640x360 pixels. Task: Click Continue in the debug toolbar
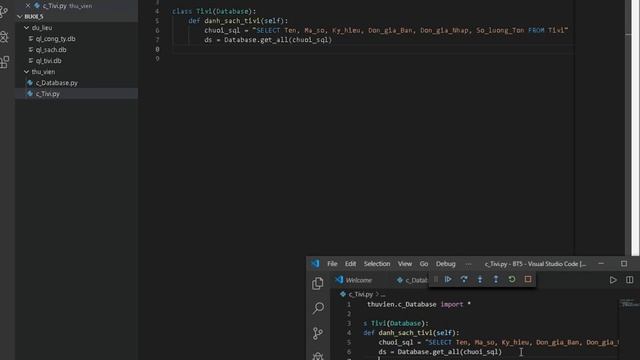[x=448, y=280]
